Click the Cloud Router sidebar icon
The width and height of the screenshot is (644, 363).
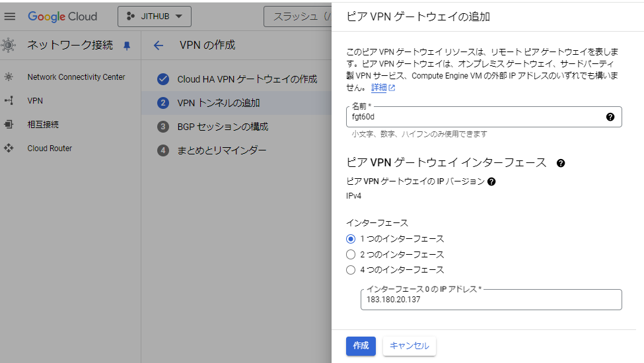pos(9,148)
